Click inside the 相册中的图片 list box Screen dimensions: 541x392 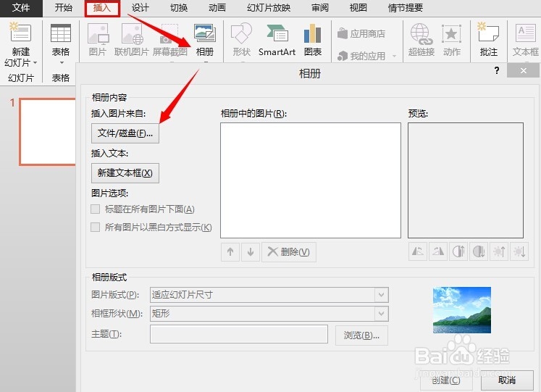click(x=311, y=180)
